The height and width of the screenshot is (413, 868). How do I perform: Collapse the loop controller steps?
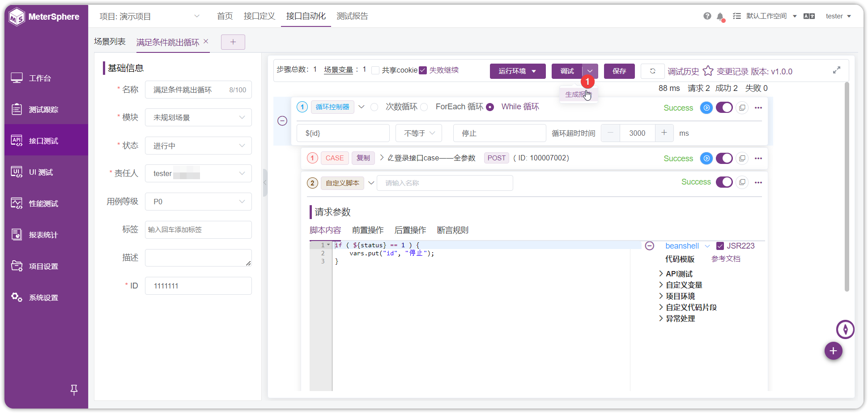pyautogui.click(x=282, y=121)
